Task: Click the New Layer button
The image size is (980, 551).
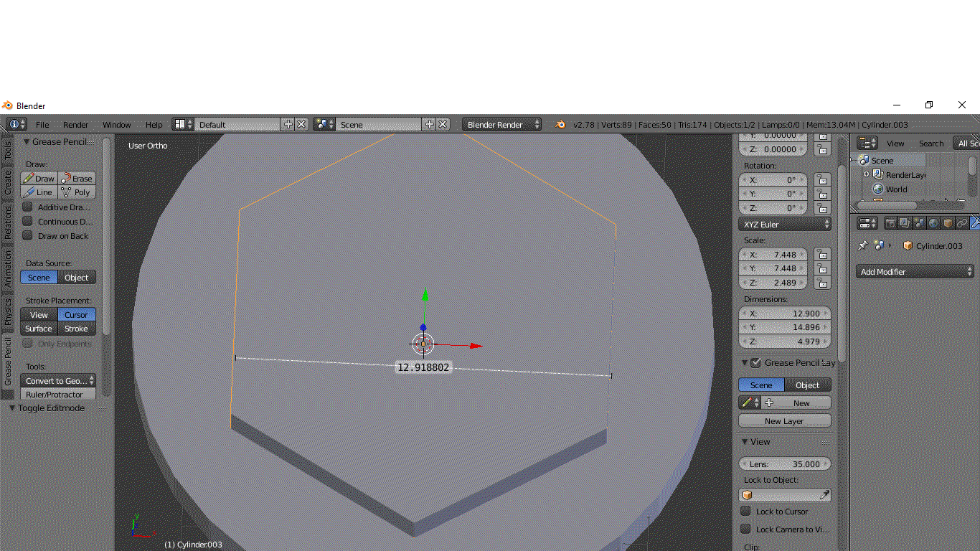Action: pyautogui.click(x=784, y=421)
